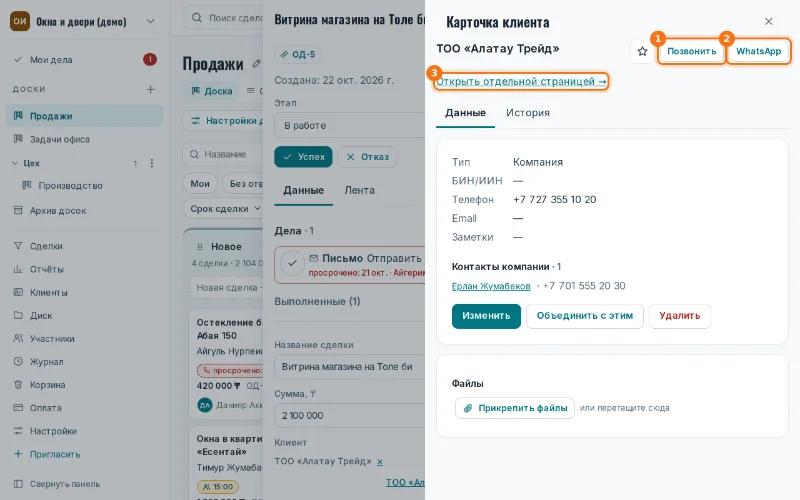800x500 pixels.
Task: Click Новая сделка field in Новое column
Action: 227,288
